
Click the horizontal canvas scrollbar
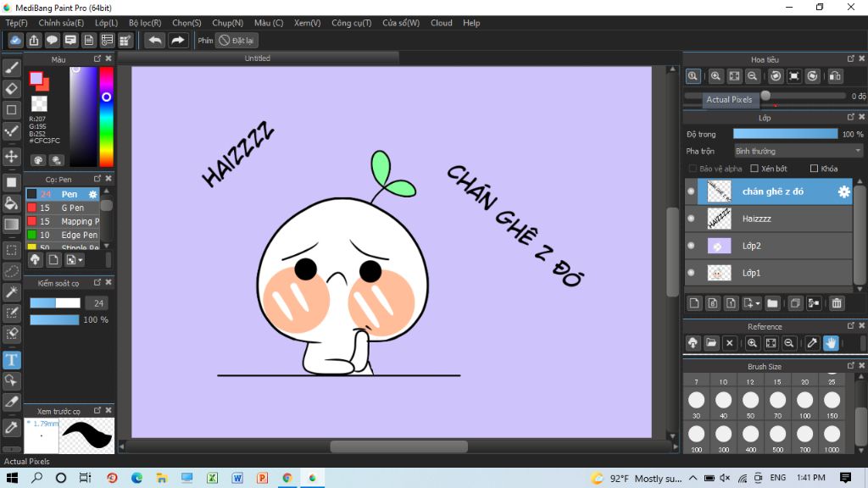pos(398,446)
